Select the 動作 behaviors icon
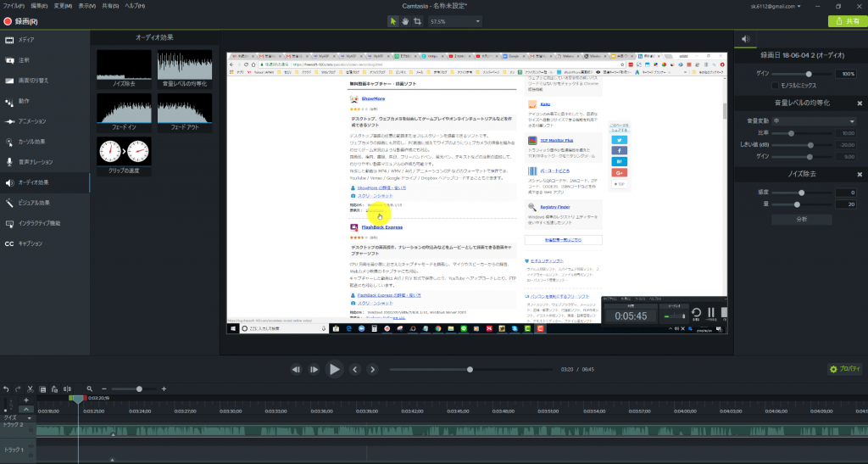The width and height of the screenshot is (868, 464). point(9,101)
